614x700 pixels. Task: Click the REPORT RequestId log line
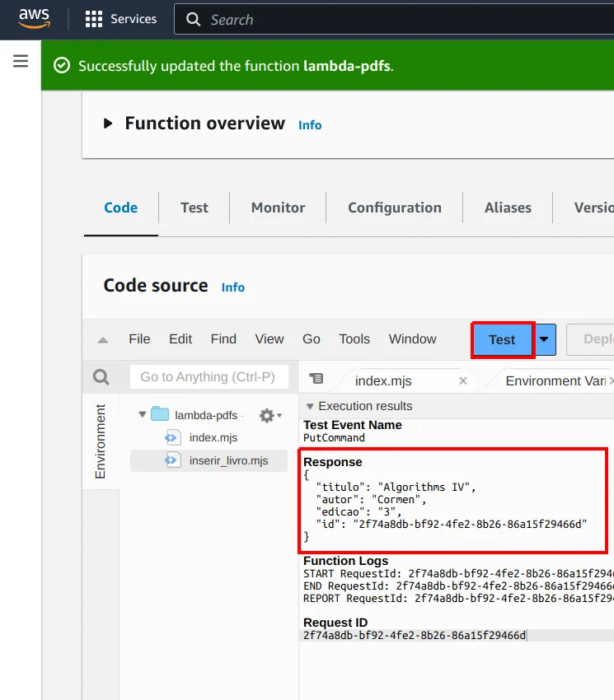[458, 598]
